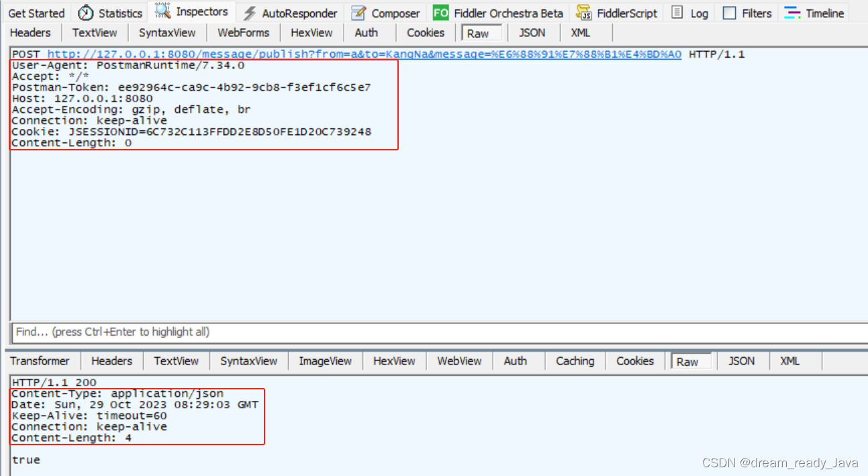868x476 pixels.
Task: Select the WebView response tab
Action: [x=459, y=361]
